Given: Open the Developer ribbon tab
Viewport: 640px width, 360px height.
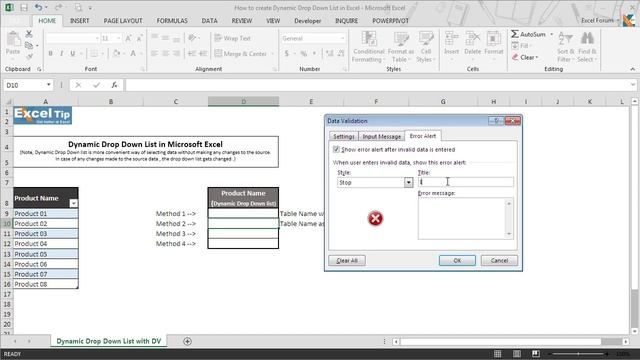Looking at the screenshot, I should (307, 20).
